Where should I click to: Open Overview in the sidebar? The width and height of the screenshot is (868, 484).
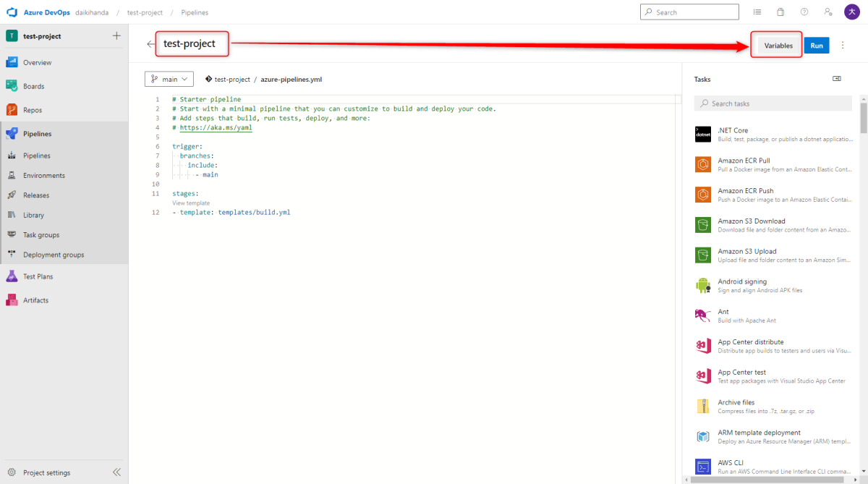coord(64,62)
